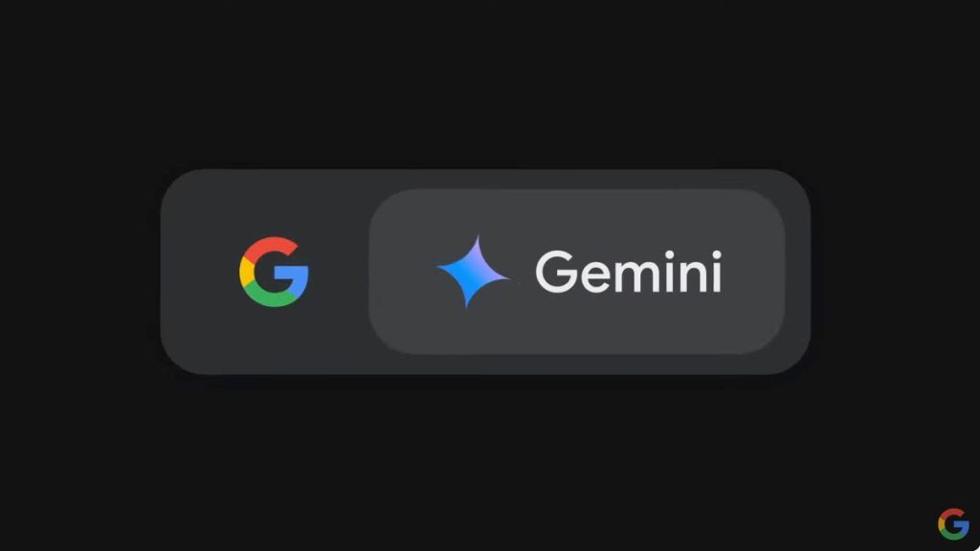Select the Gemini segment of the switcher

[576, 272]
